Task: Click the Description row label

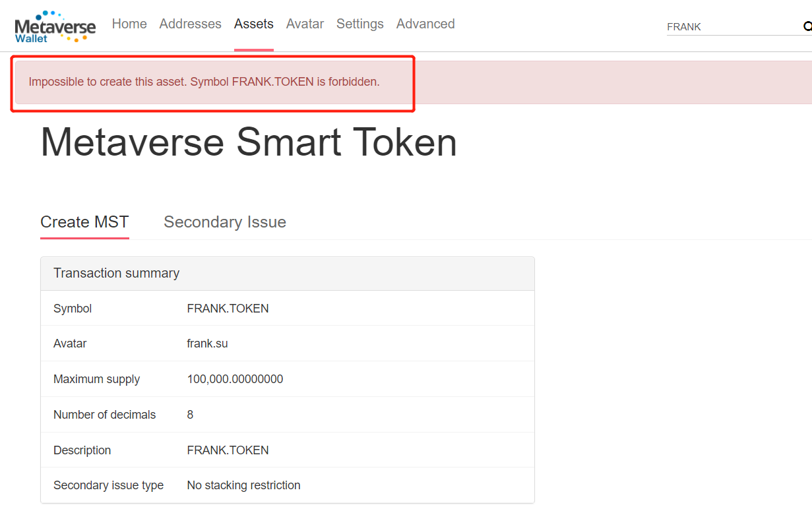Action: point(82,450)
